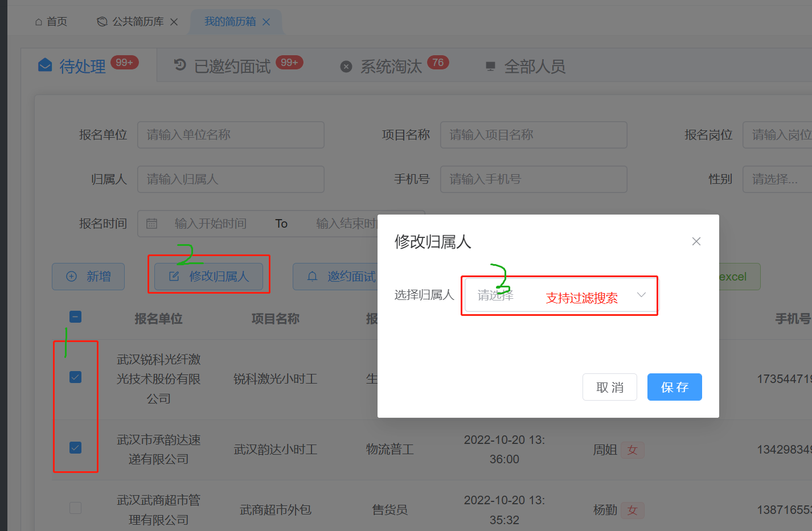Click the plus icon on 新增
Viewport: 812px width, 531px height.
71,277
